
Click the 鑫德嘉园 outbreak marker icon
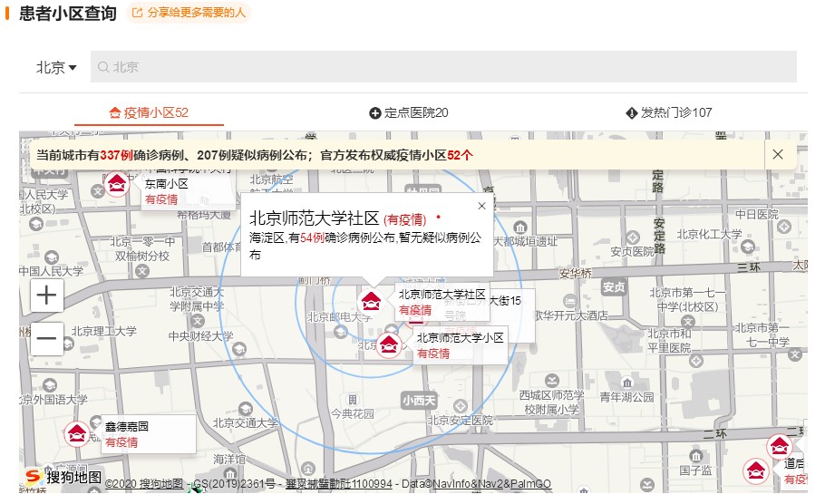tap(76, 434)
